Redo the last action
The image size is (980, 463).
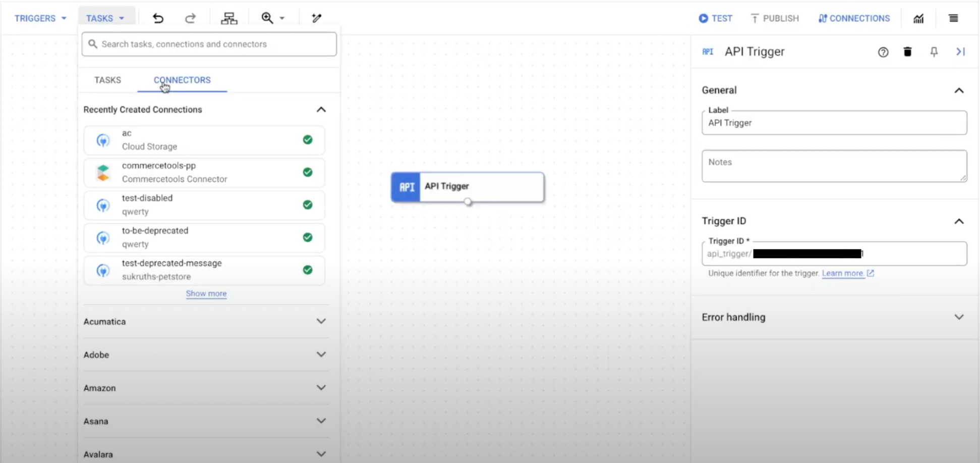[190, 18]
